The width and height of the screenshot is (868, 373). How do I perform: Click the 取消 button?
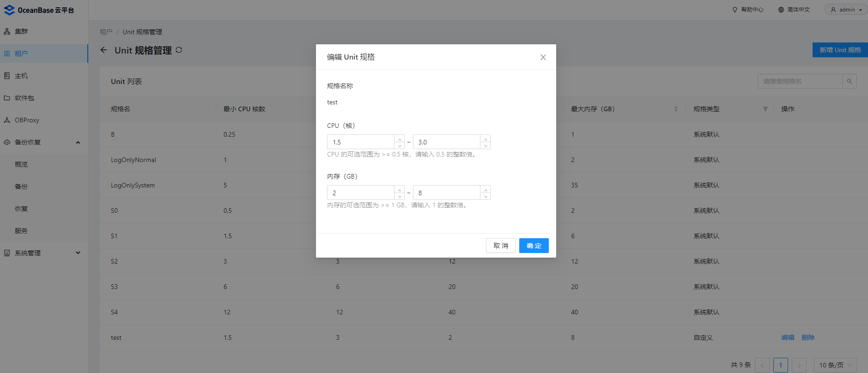501,246
